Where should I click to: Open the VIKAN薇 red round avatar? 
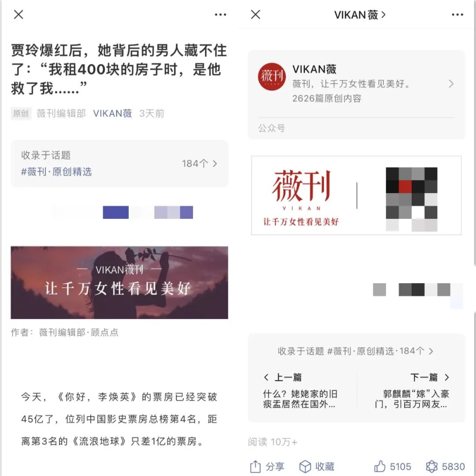tap(271, 77)
